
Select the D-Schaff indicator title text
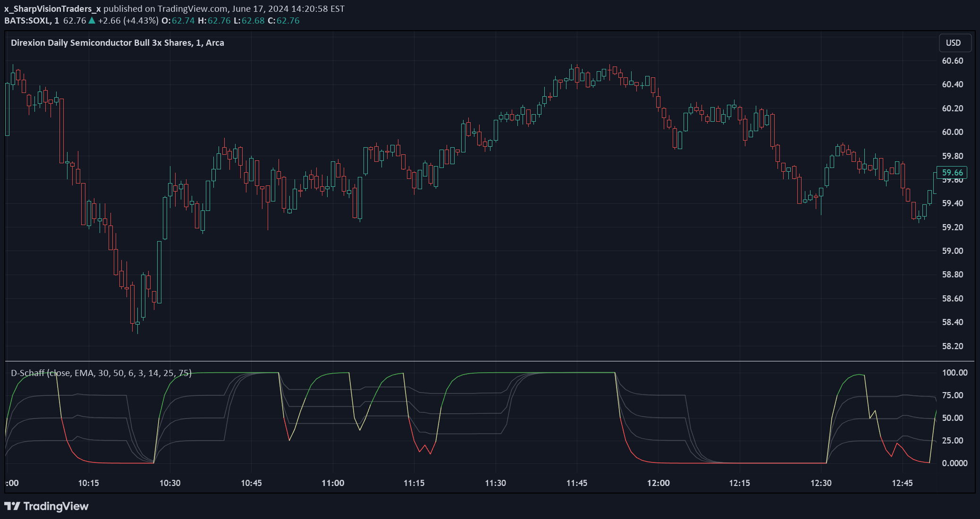click(101, 373)
